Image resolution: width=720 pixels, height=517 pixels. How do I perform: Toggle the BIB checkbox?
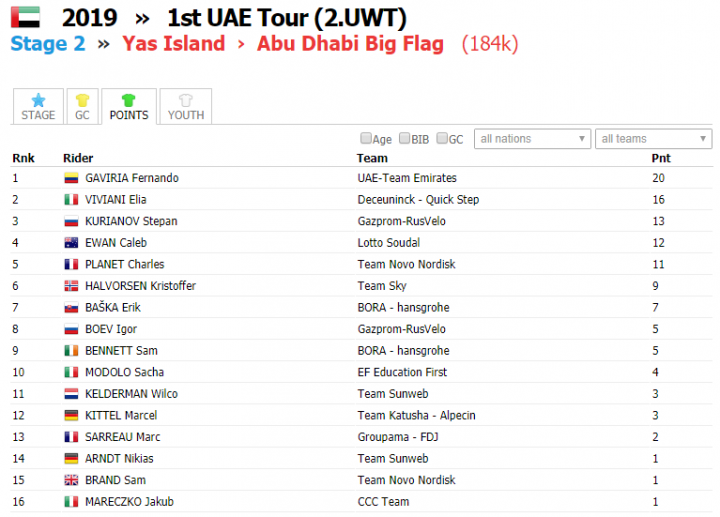[x=405, y=138]
